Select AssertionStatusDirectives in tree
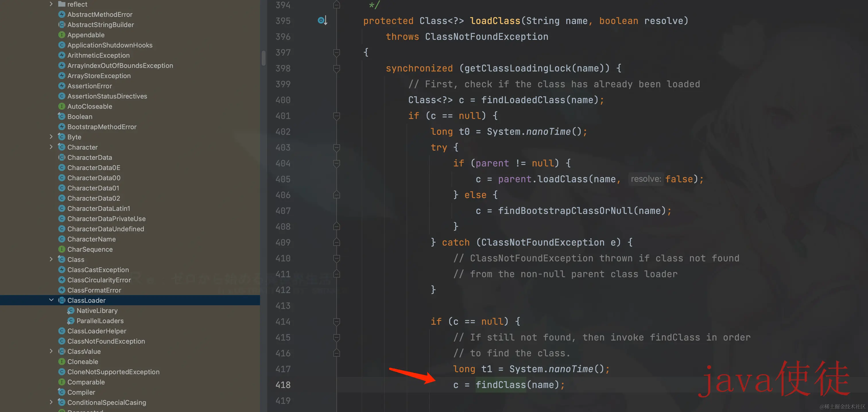Viewport: 868px width, 412px height. [x=107, y=96]
